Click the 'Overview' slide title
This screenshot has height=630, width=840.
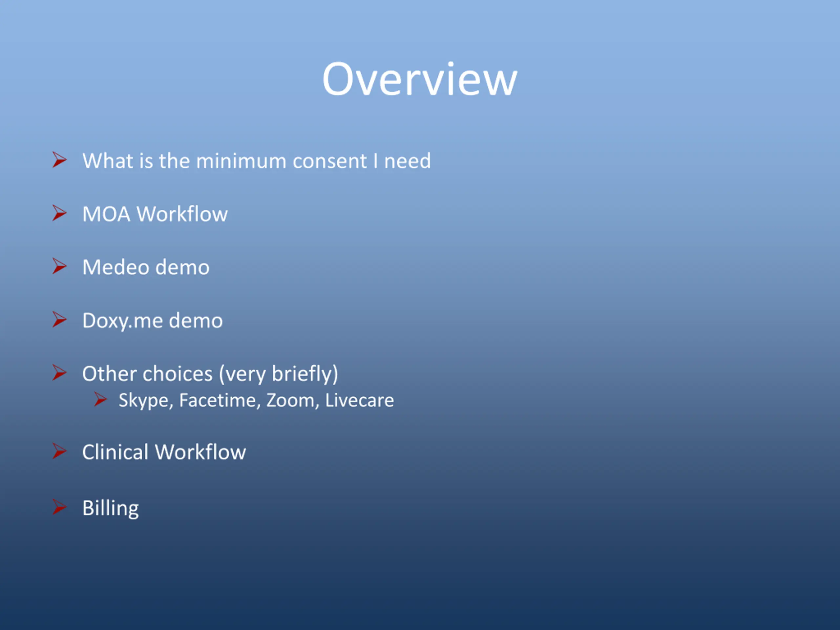point(420,79)
